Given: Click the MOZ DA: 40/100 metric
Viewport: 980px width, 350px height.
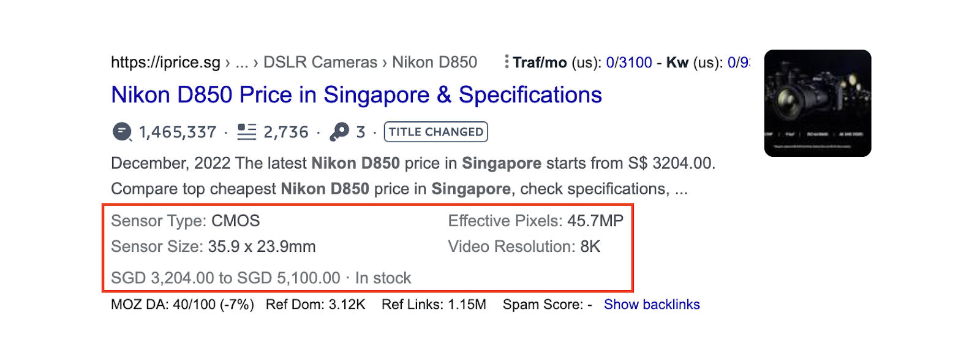Looking at the screenshot, I should point(183,305).
